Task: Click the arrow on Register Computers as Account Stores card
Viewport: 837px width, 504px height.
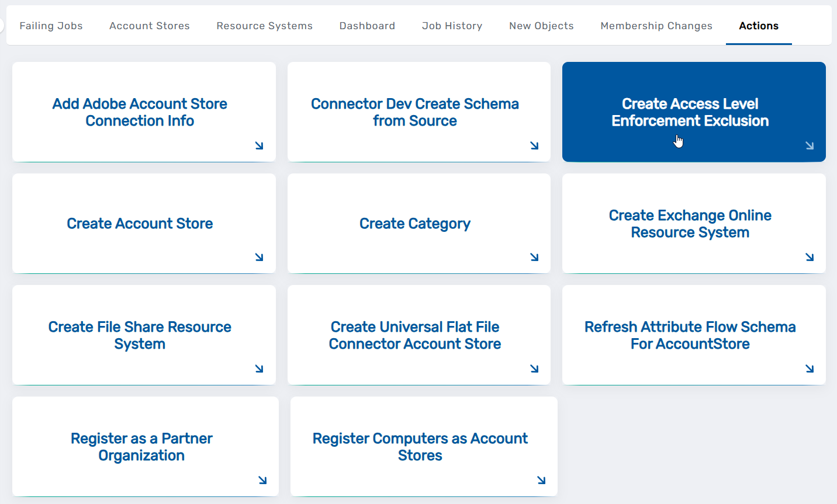Action: (541, 480)
